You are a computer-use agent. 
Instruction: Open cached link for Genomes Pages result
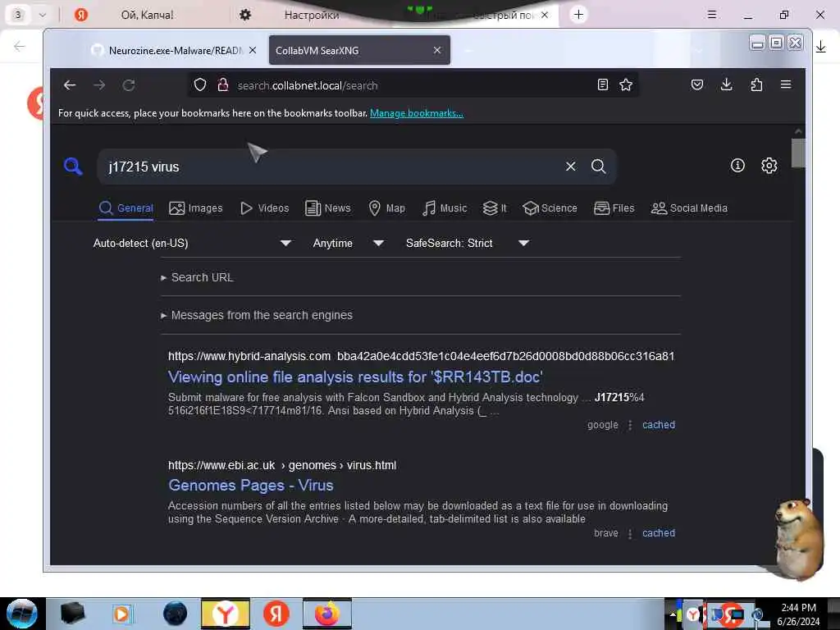point(659,533)
